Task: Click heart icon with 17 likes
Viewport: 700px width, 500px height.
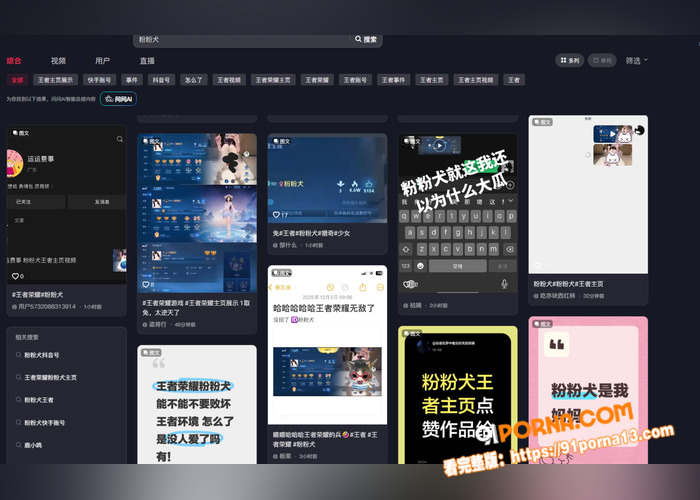Action: click(x=276, y=215)
